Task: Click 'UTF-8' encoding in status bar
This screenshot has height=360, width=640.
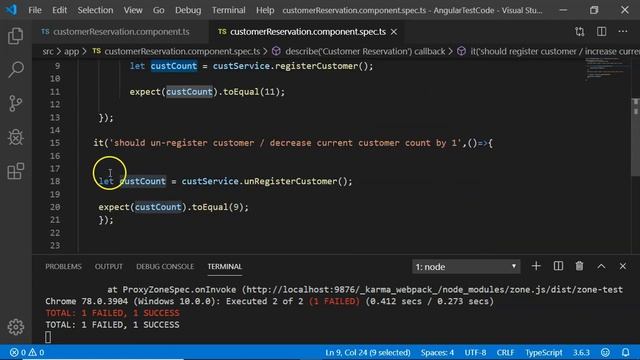Action: 475,352
